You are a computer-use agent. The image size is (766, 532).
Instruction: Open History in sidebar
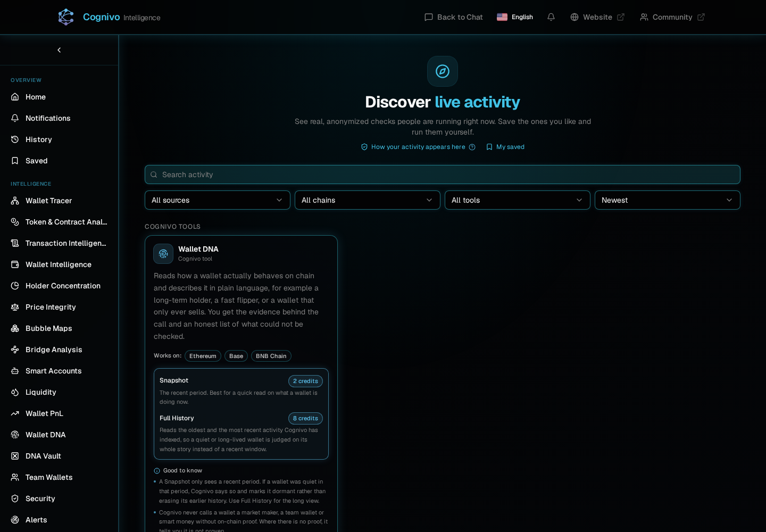(59, 139)
